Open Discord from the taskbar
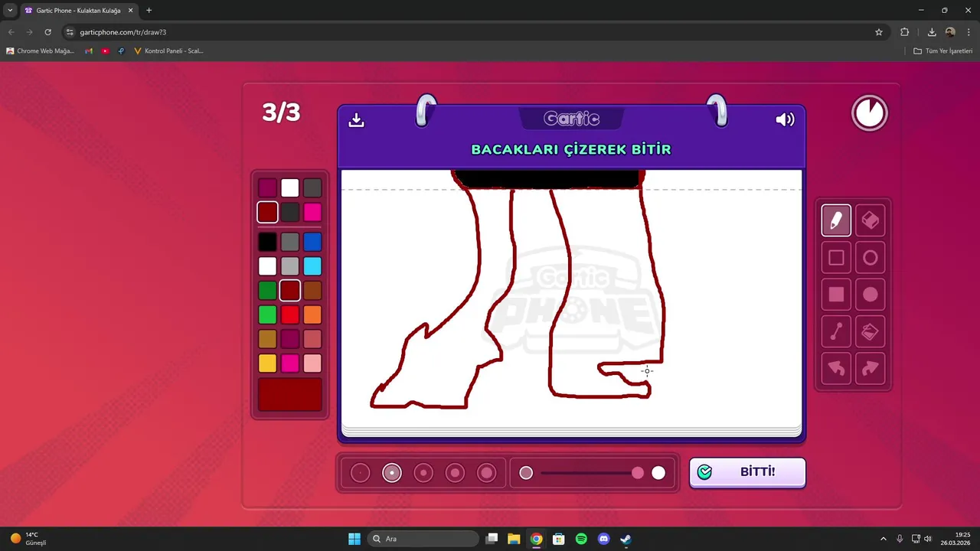 pos(603,539)
